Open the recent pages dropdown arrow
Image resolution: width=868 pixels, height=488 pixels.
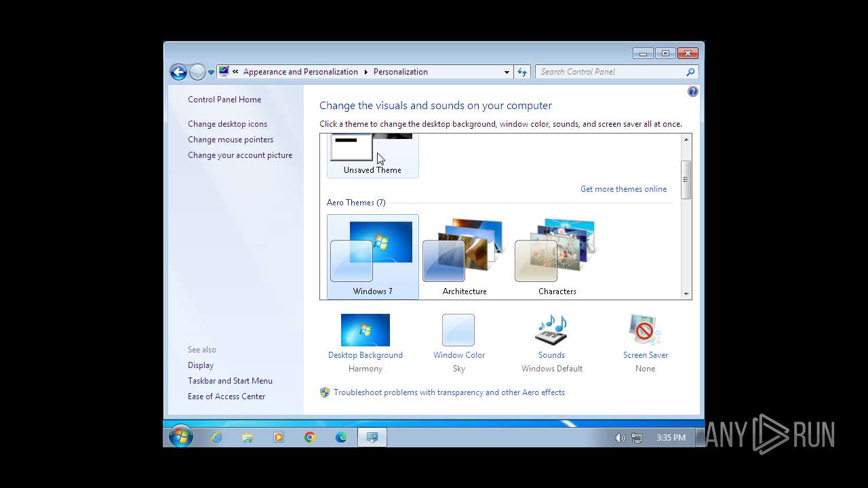[x=211, y=72]
